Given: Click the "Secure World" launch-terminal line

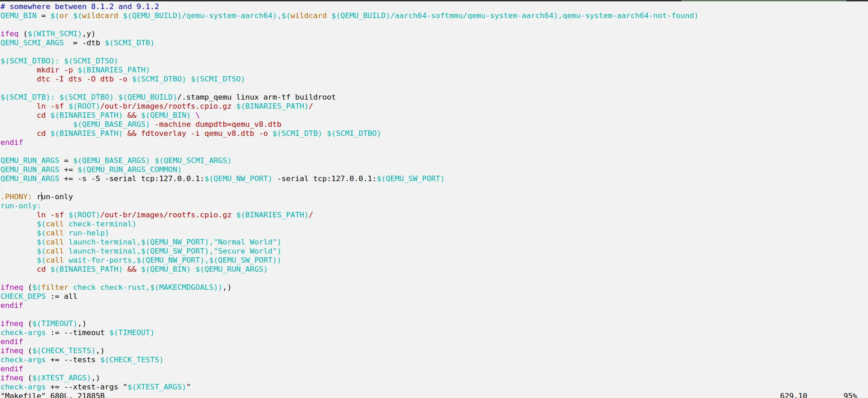Looking at the screenshot, I should pyautogui.click(x=159, y=251).
